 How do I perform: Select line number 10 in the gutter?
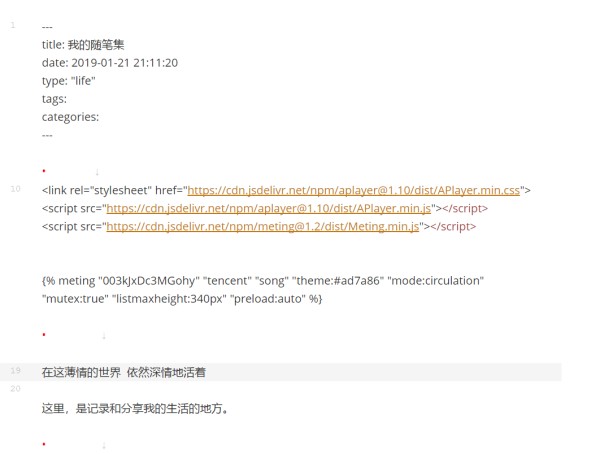(x=15, y=189)
